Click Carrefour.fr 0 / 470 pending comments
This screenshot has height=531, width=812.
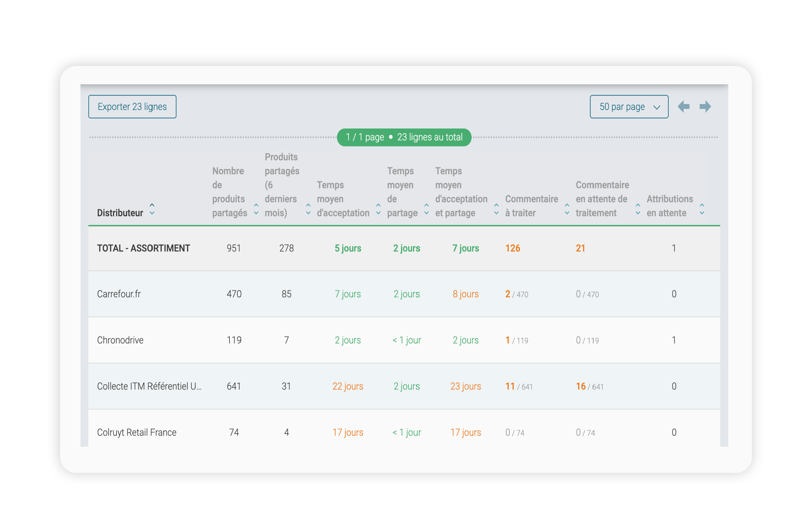tap(587, 294)
